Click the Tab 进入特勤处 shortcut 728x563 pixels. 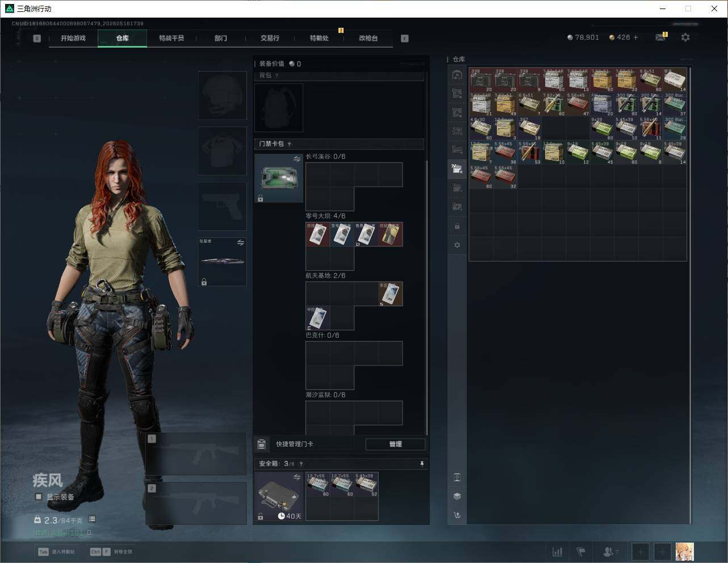coord(56,552)
